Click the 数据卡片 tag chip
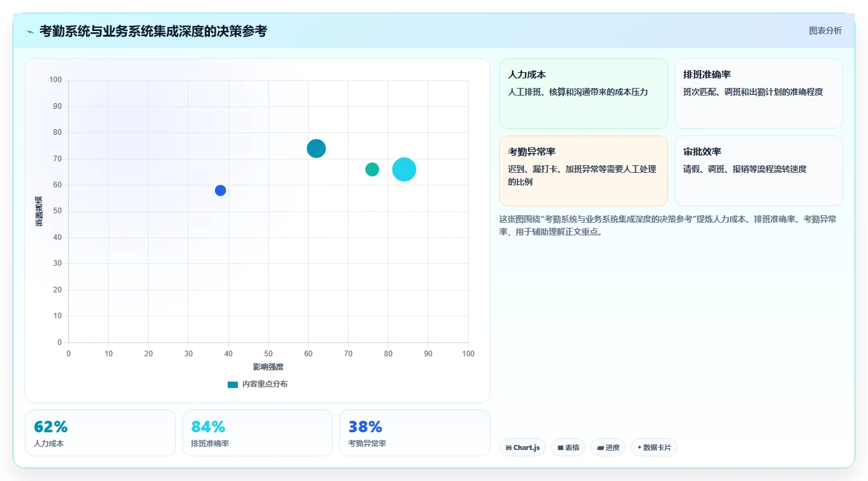The height and width of the screenshot is (481, 868). 654,447
